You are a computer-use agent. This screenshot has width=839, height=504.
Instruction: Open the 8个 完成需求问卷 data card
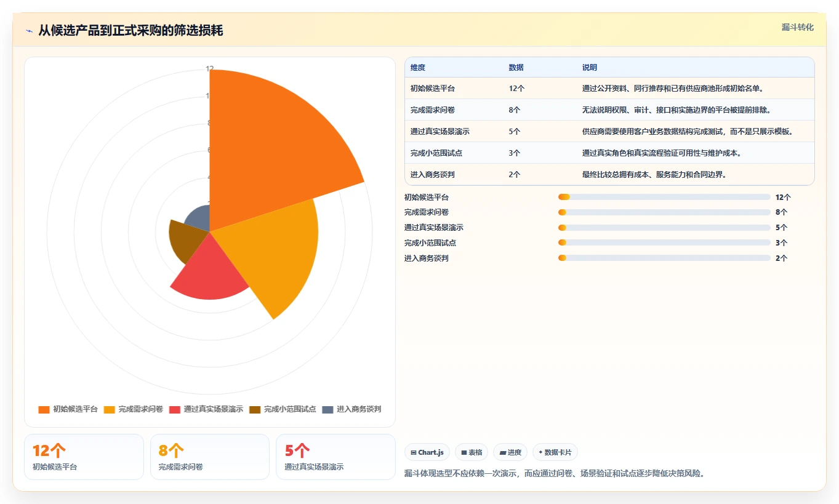coord(210,457)
